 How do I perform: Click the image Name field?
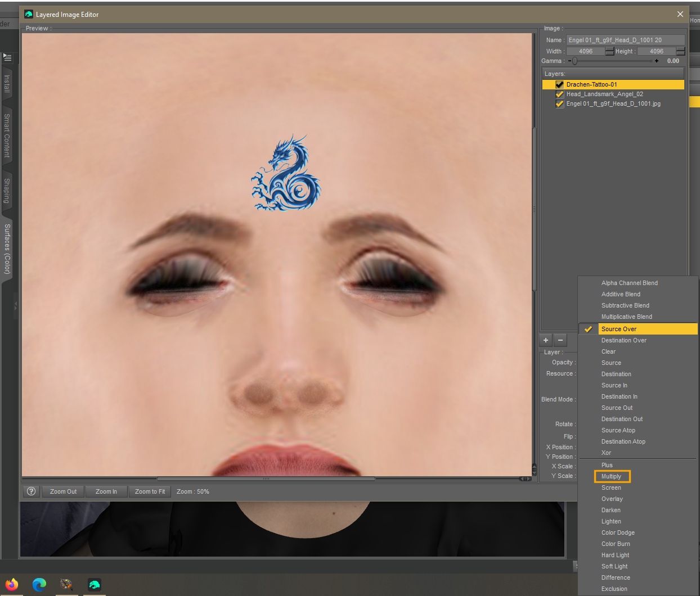pyautogui.click(x=626, y=40)
